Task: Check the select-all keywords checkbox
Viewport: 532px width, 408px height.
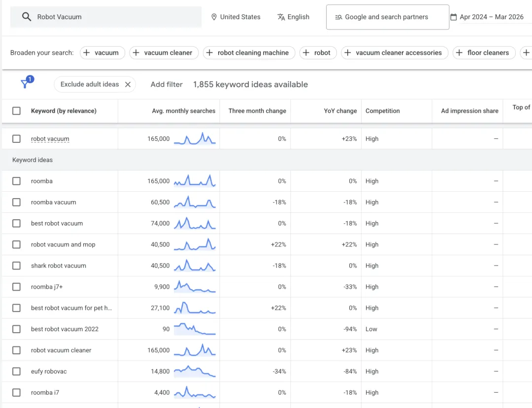Action: 16,111
